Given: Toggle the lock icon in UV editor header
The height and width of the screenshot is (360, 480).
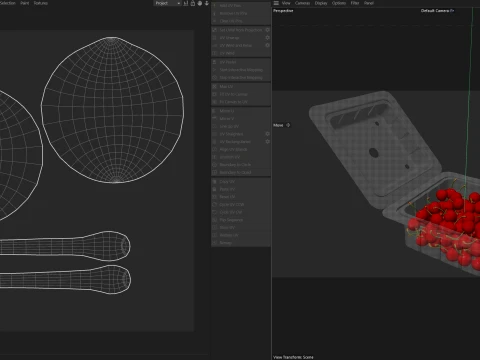Looking at the screenshot, I should click(x=193, y=3).
